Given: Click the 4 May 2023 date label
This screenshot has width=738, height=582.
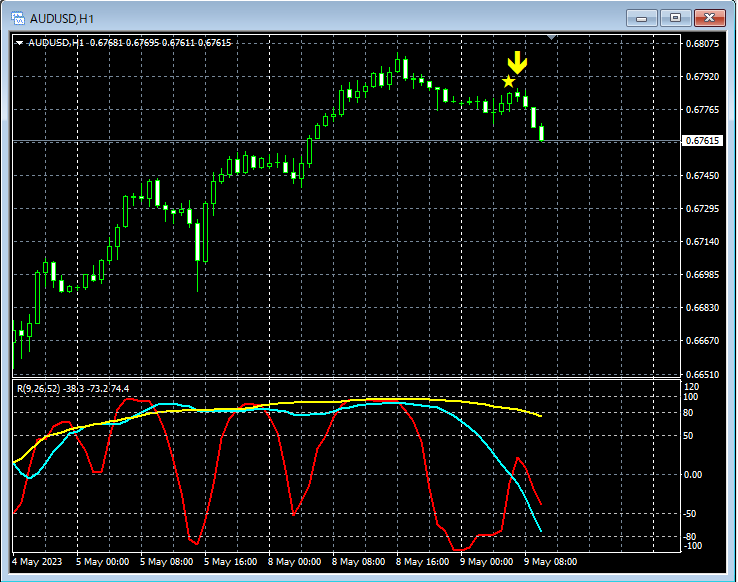Looking at the screenshot, I should click(x=37, y=562).
